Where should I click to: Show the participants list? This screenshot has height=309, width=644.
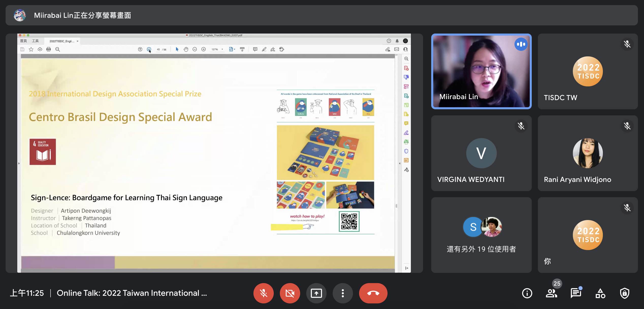pos(551,293)
